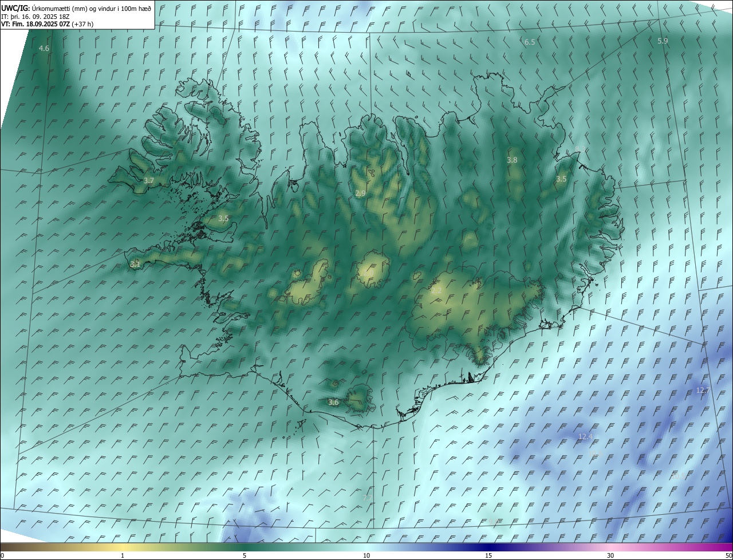Click the 2.2 value label on the glacier

[x=436, y=291]
